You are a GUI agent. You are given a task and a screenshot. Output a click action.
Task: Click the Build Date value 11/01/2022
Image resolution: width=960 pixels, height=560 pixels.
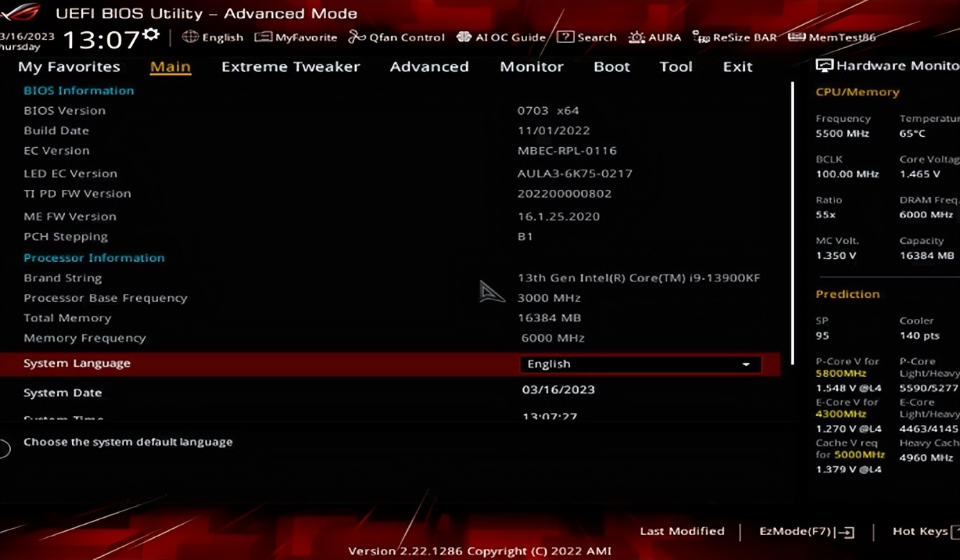554,130
